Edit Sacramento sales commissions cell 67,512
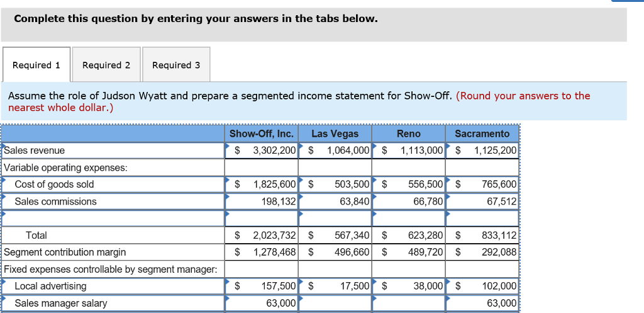644x313 pixels. coord(482,202)
